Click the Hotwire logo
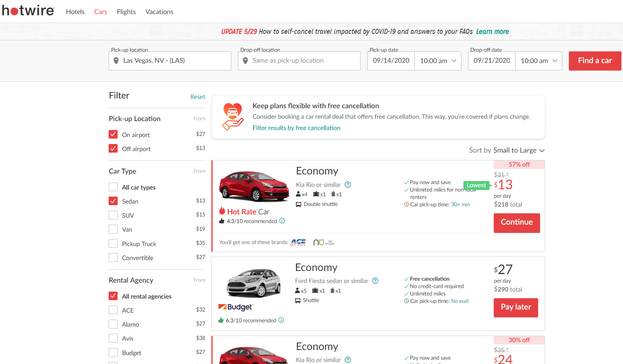Image resolution: width=623 pixels, height=364 pixels. (28, 11)
